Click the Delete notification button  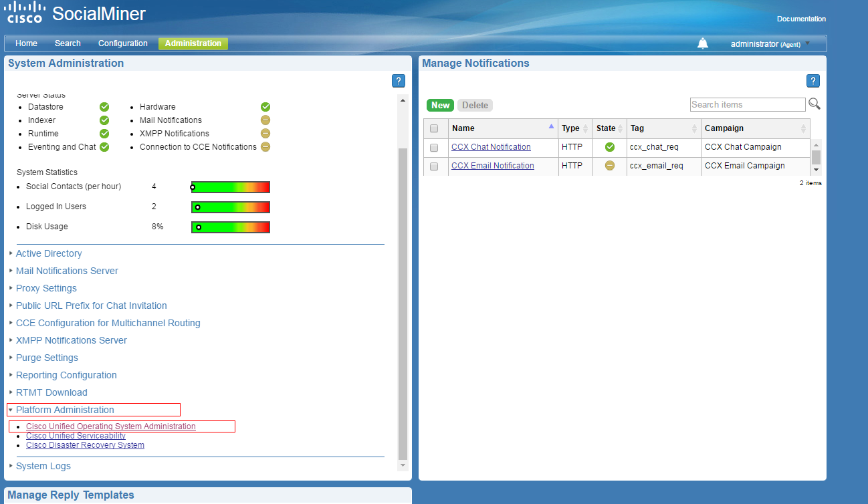475,105
